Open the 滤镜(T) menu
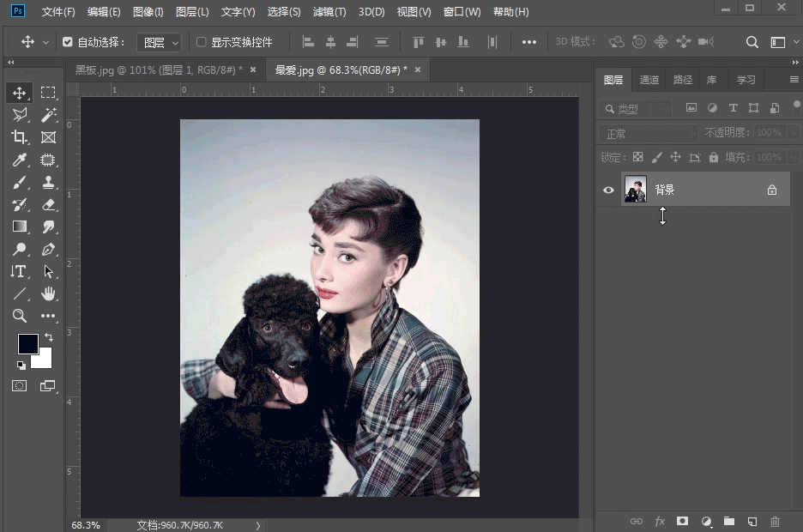The image size is (803, 532). [329, 12]
